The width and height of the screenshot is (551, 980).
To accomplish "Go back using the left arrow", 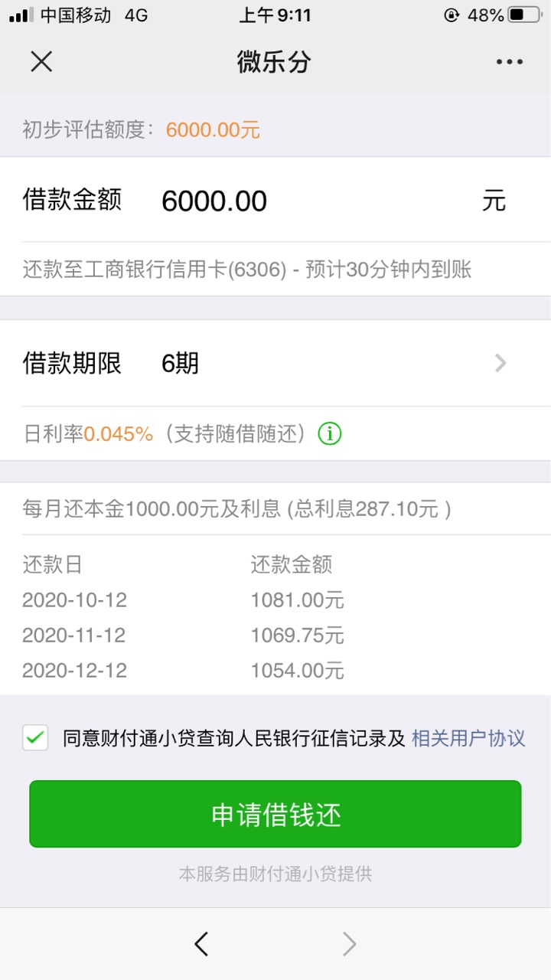I will (x=201, y=944).
